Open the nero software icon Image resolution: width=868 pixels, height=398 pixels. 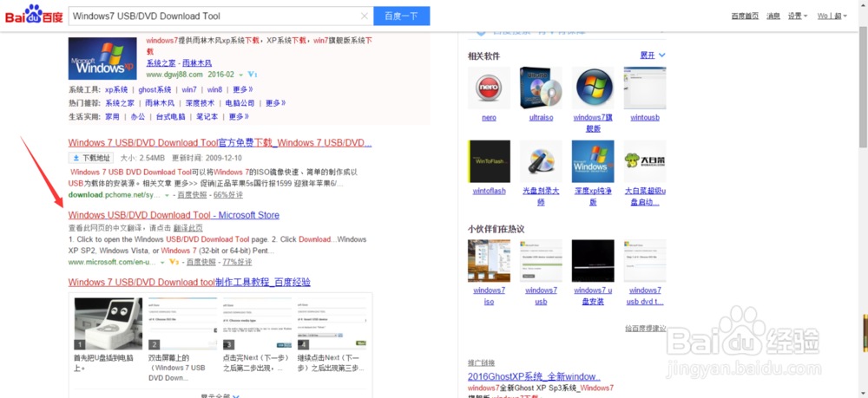point(489,88)
